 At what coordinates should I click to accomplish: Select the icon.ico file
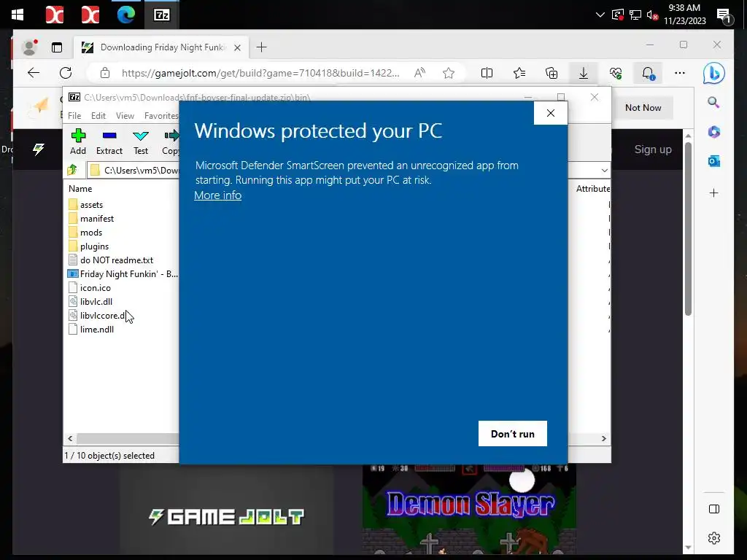click(x=90, y=287)
